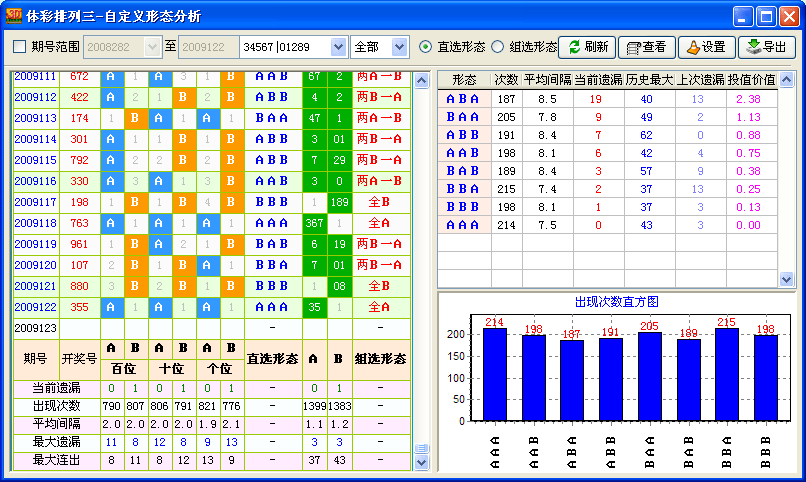Screen dimensions: 806x482
Task: Sort by the 次数 column header
Action: coord(505,80)
